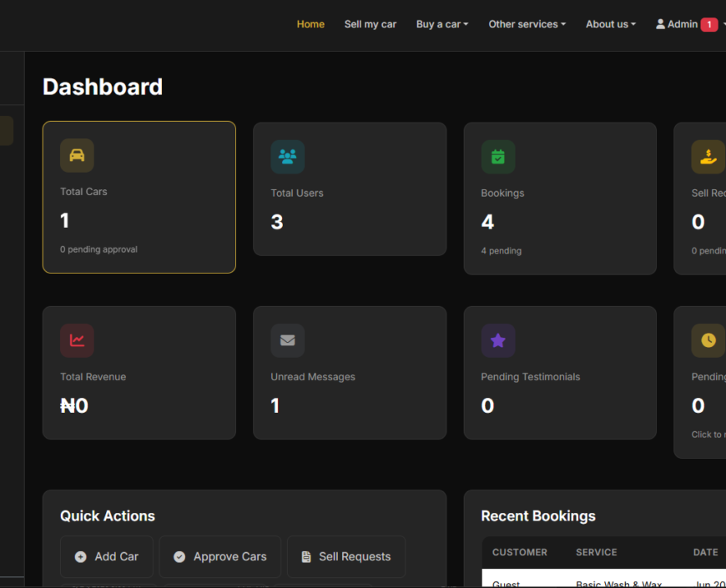Click the users group icon on Total Users card
Image resolution: width=726 pixels, height=588 pixels.
click(288, 157)
